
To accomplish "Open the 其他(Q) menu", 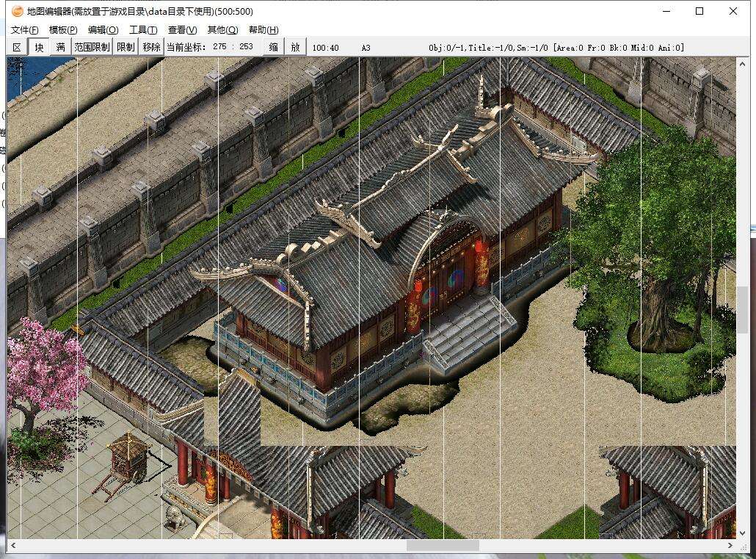I will [x=222, y=30].
